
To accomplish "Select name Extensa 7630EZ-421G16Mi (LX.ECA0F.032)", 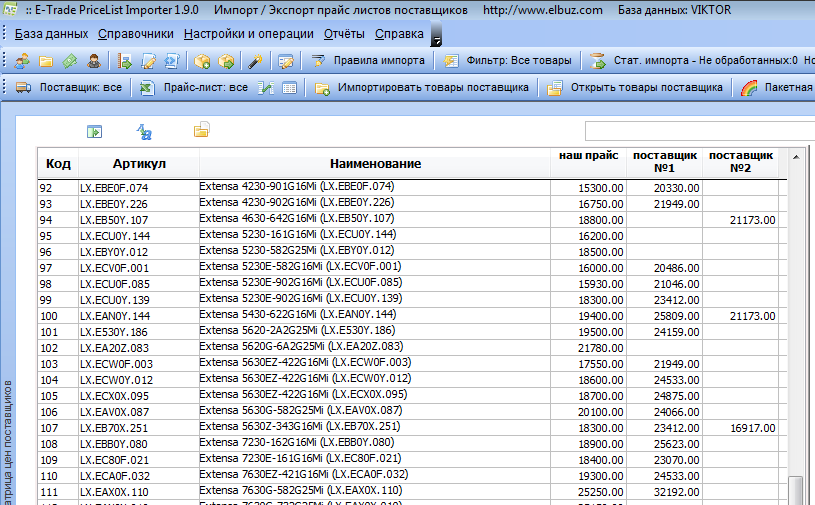I will coord(374,474).
